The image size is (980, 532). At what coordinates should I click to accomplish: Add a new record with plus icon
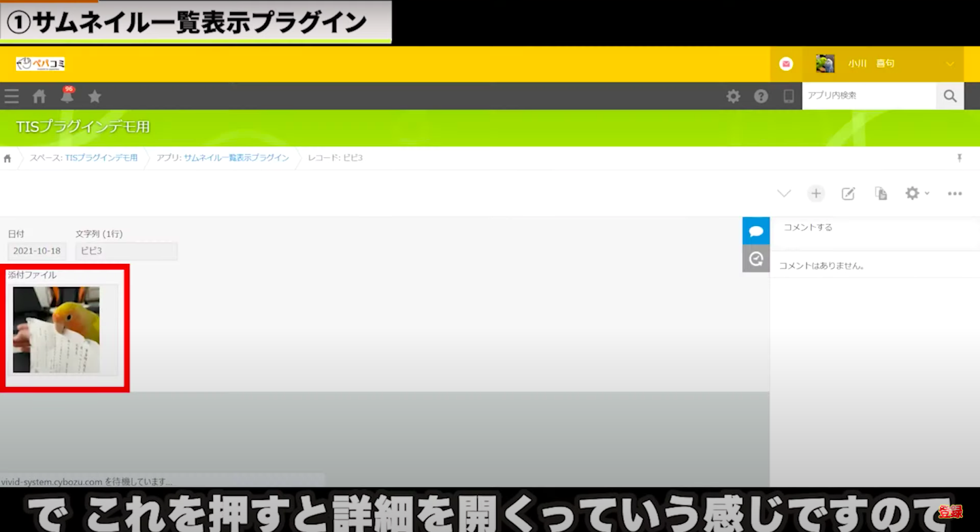tap(816, 194)
